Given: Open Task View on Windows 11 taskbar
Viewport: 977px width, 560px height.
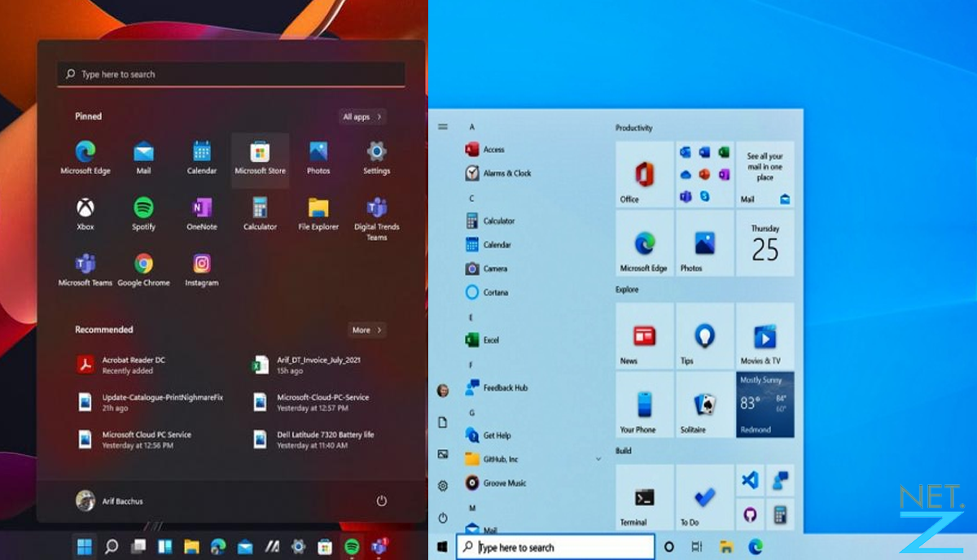Looking at the screenshot, I should (138, 546).
